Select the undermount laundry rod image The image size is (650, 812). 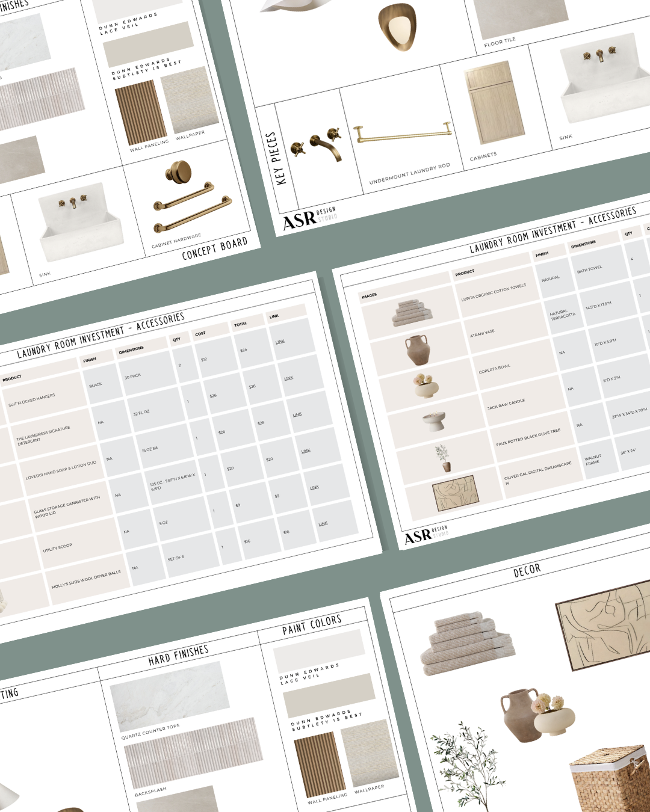[x=402, y=134]
